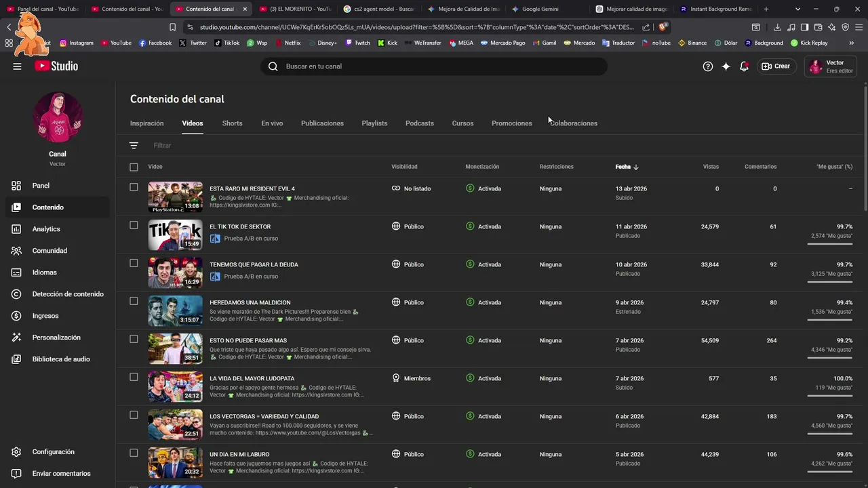868x488 pixels.
Task: Select Contenido in the sidebar
Action: click(x=58, y=207)
